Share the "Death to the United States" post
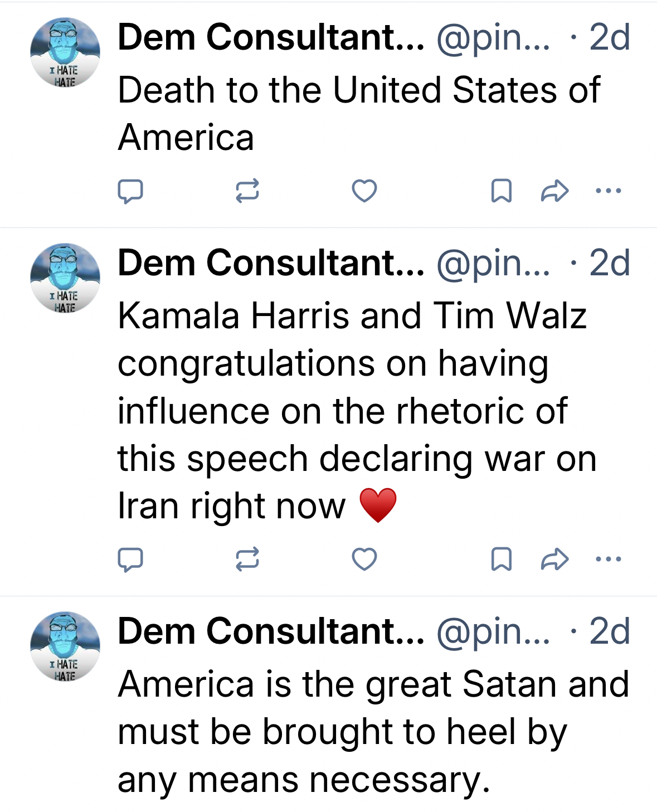 [x=554, y=191]
